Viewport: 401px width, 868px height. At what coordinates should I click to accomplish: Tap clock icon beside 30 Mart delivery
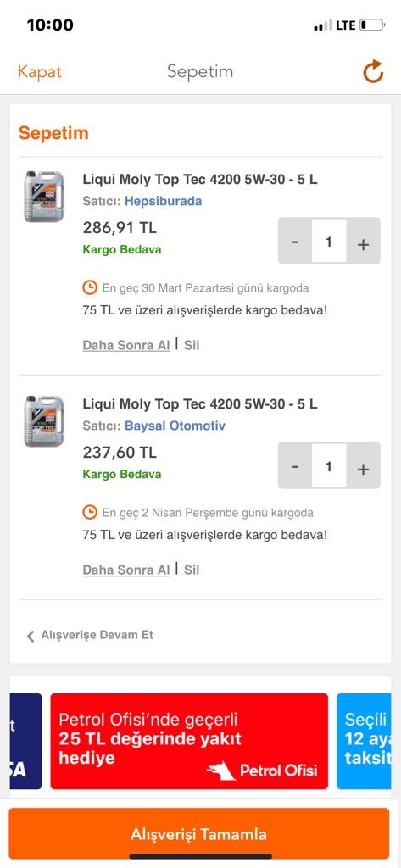pos(90,287)
